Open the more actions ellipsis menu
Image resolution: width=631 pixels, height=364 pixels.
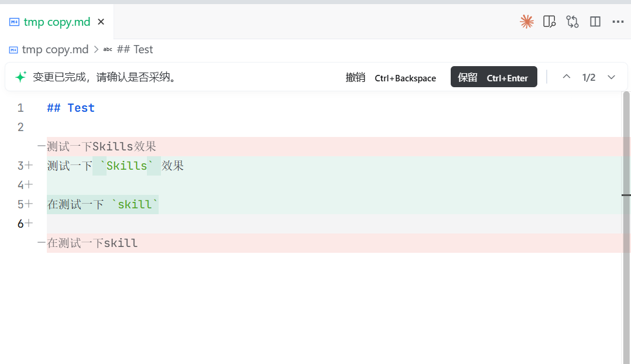618,22
